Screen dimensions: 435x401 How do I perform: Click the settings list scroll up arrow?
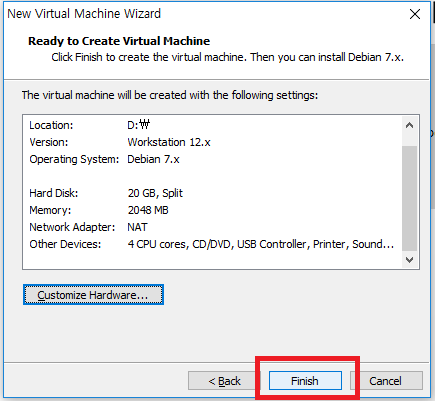410,126
